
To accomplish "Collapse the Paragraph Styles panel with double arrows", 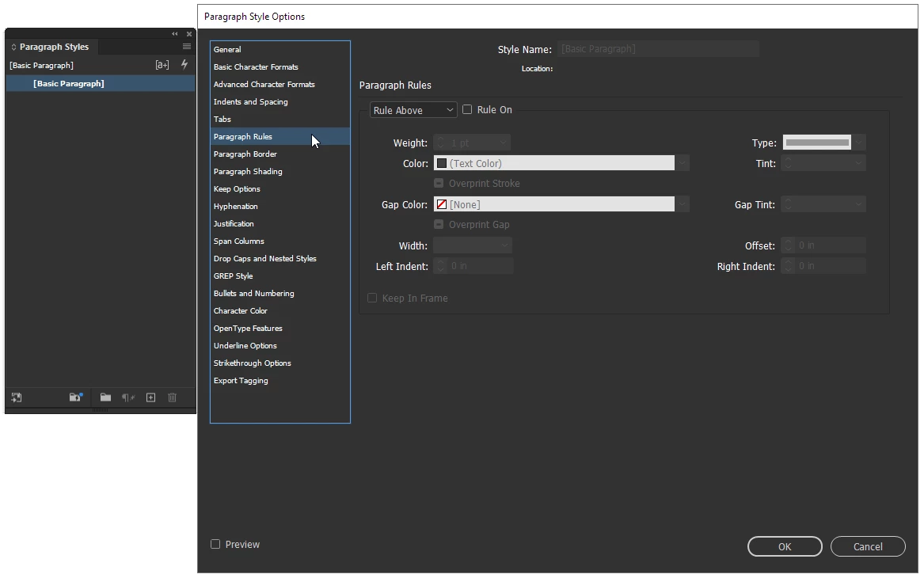I will click(174, 34).
